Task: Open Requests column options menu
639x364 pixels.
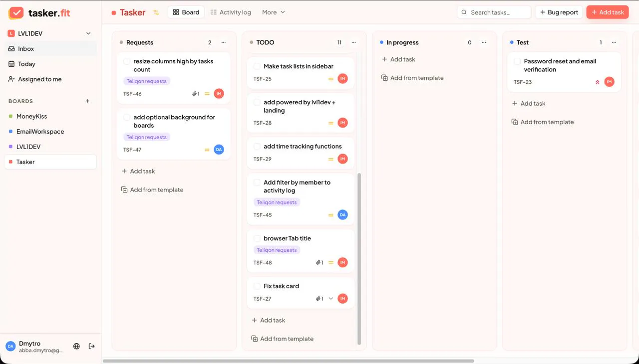Action: (x=224, y=42)
